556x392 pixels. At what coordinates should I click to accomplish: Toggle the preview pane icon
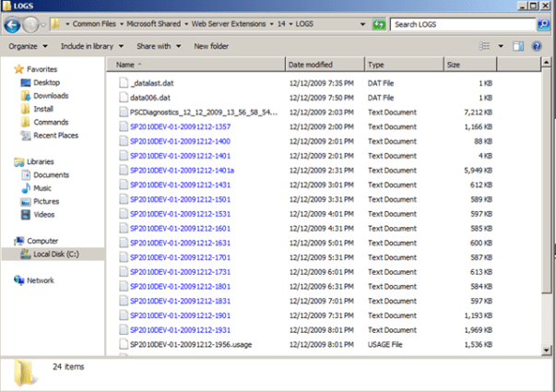coord(518,45)
